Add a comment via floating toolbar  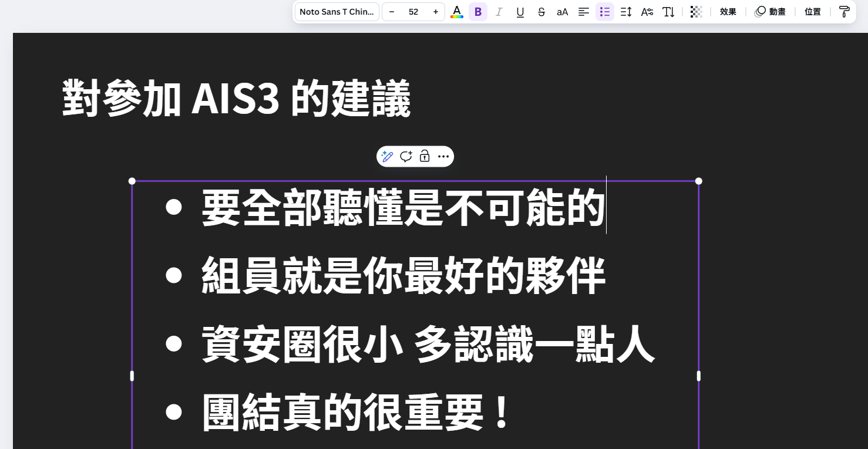click(x=406, y=156)
